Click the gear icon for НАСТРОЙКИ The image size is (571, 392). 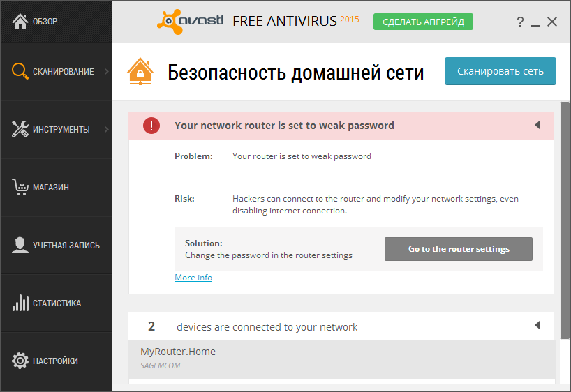(20, 361)
